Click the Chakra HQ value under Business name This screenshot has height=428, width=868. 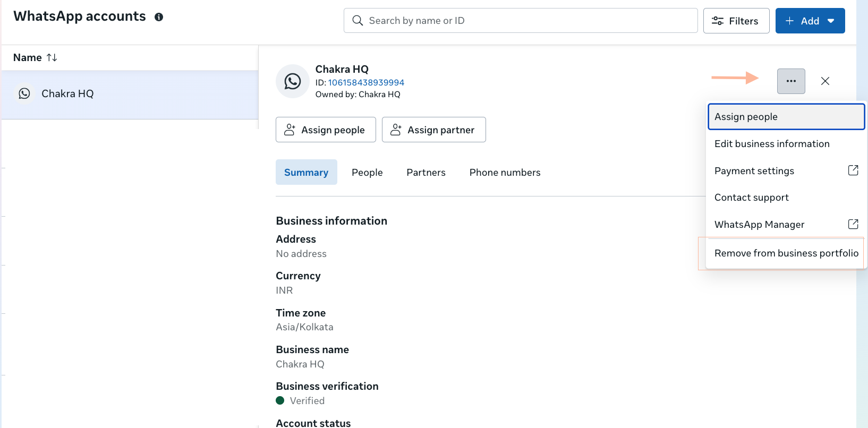300,364
